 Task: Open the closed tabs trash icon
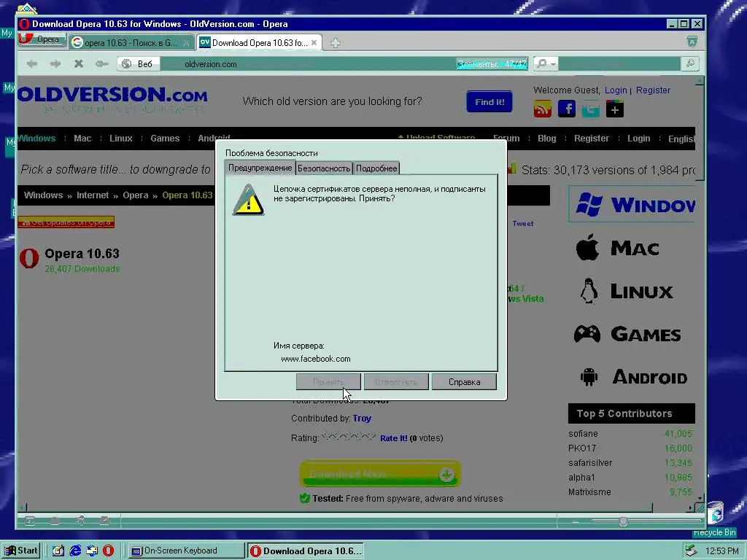[692, 42]
